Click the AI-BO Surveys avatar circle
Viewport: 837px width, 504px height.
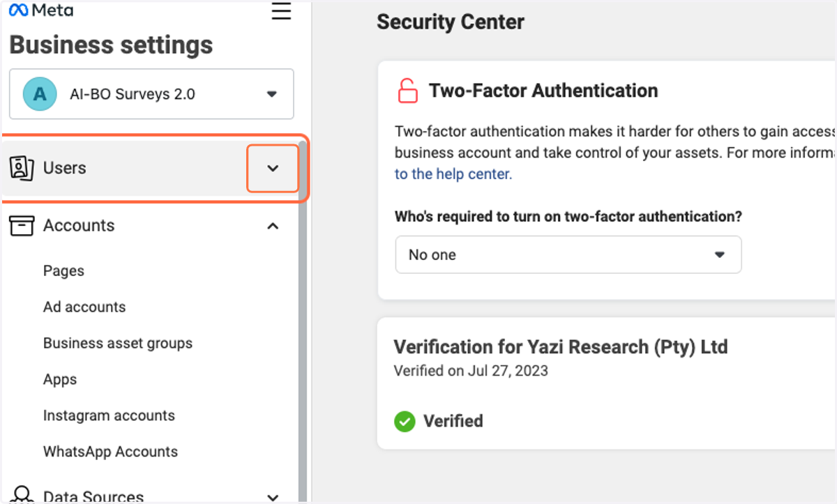point(40,94)
